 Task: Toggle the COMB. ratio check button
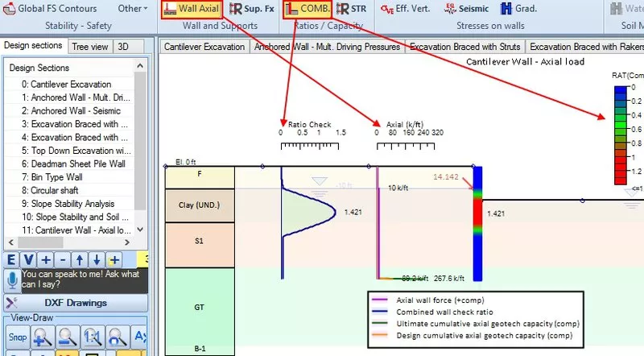coord(308,9)
